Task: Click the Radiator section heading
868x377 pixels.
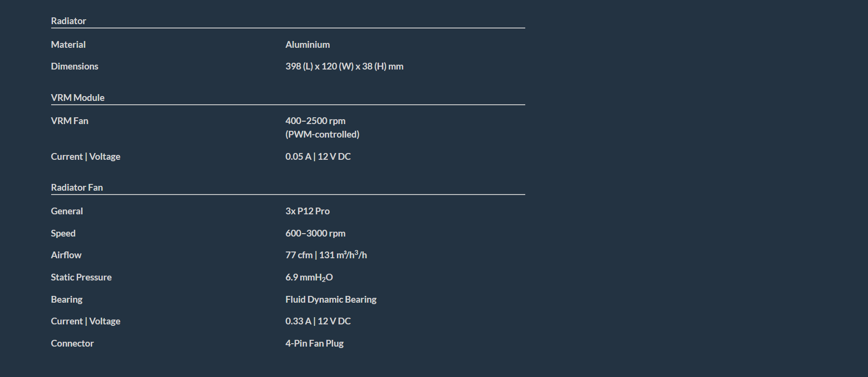Action: click(69, 21)
